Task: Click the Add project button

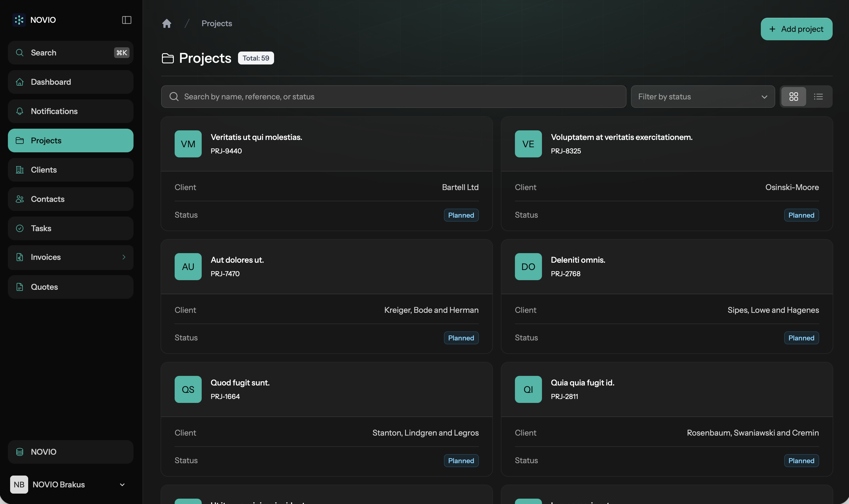Action: click(x=796, y=29)
